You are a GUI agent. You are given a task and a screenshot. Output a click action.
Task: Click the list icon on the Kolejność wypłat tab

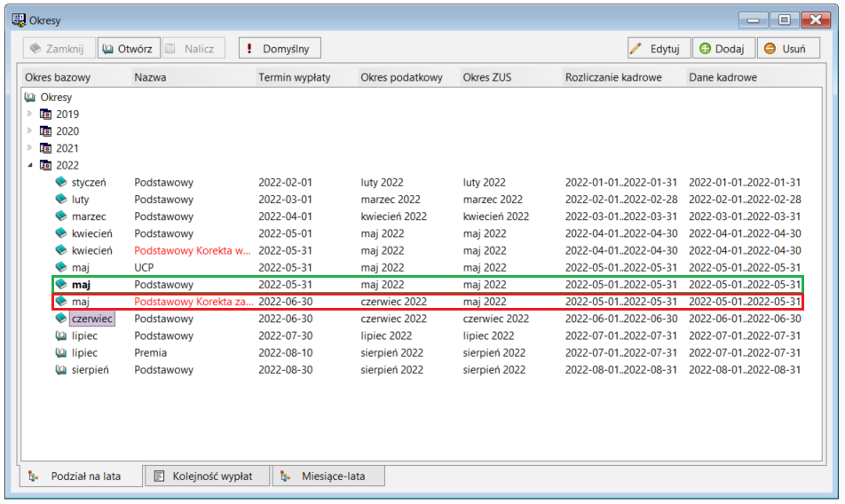pos(159,476)
